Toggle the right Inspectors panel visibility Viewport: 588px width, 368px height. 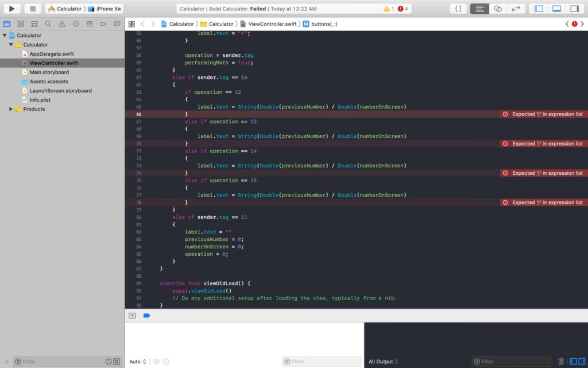coord(574,9)
